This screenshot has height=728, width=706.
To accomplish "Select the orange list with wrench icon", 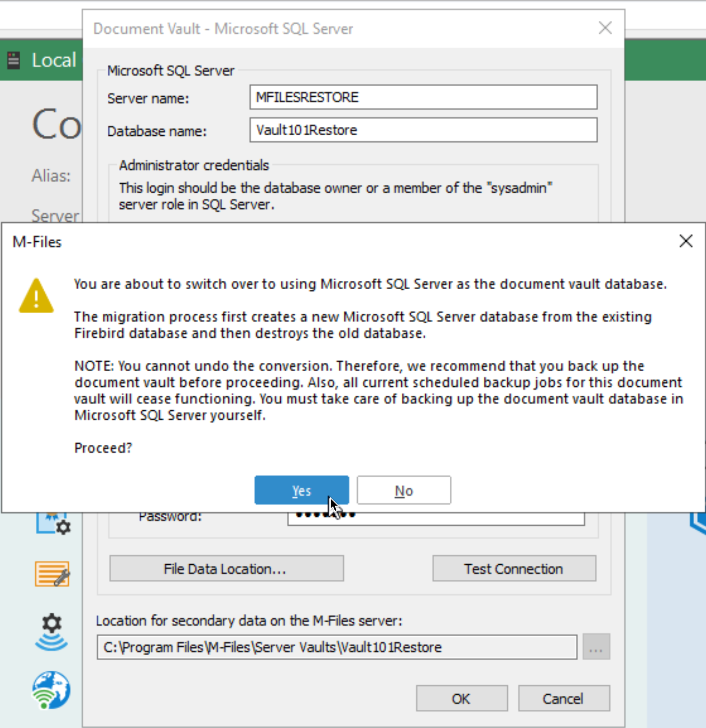I will [x=52, y=574].
